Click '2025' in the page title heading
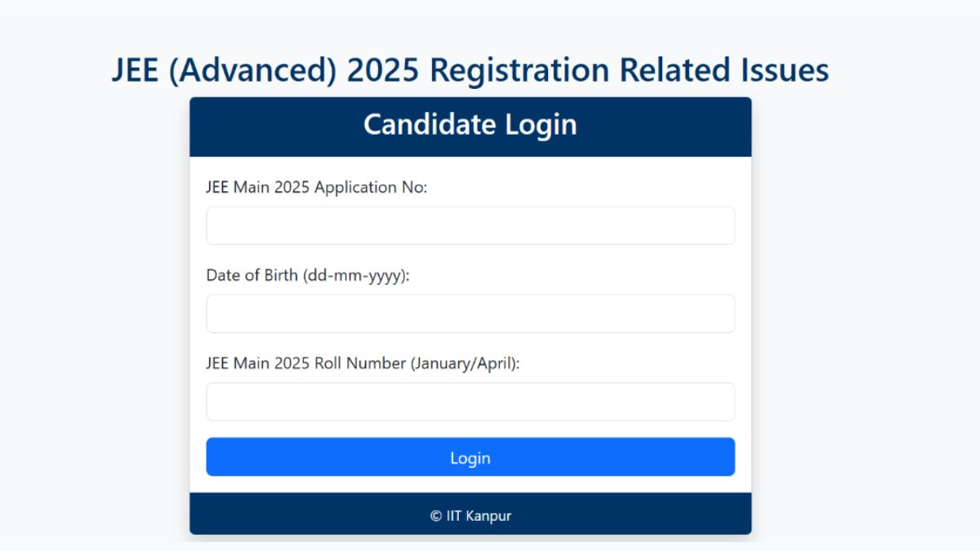 pyautogui.click(x=383, y=70)
